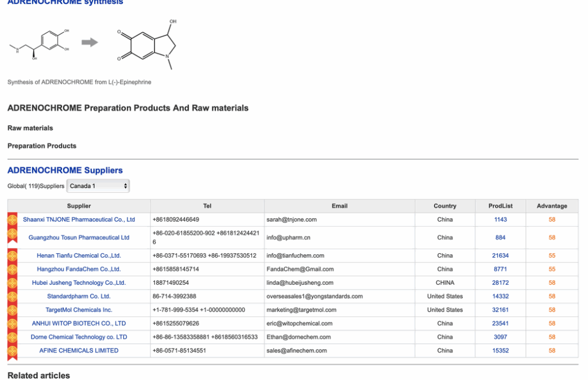Viewport: 588px width, 380px height.
Task: Click gold badge icon beside Standardpharm
Action: click(13, 296)
